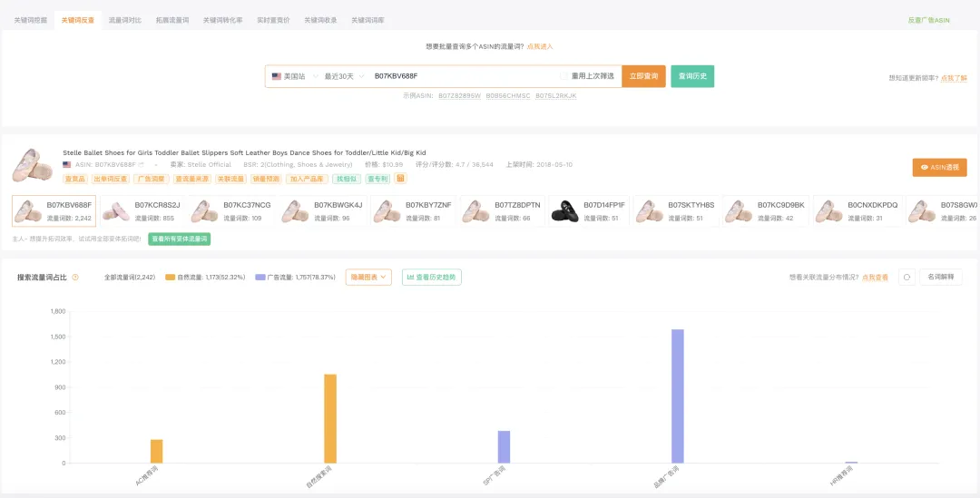Screen dimensions: 980x498
Task: Copy the ASIN with the copy icon
Action: (142, 165)
